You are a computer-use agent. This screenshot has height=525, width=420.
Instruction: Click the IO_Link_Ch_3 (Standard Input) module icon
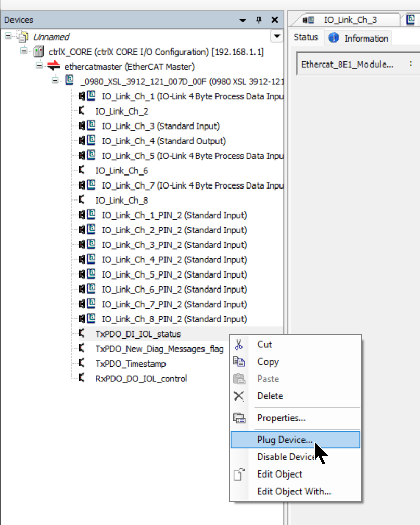(x=87, y=126)
